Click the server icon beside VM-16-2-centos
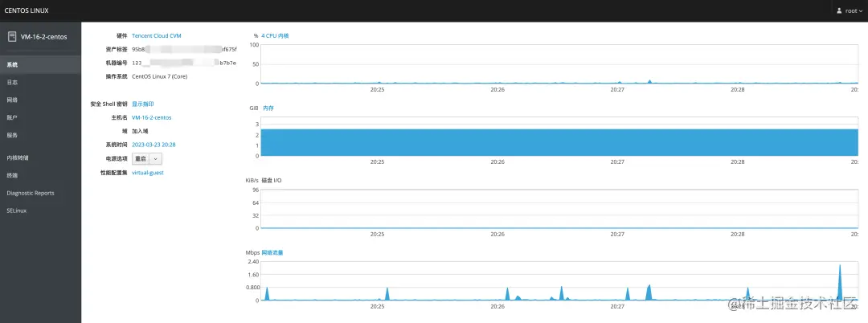 click(x=11, y=36)
